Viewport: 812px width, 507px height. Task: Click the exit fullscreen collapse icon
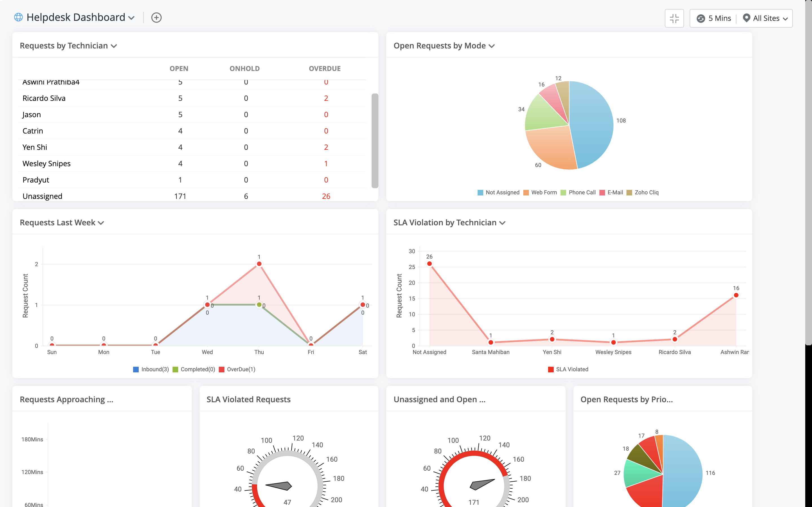674,18
